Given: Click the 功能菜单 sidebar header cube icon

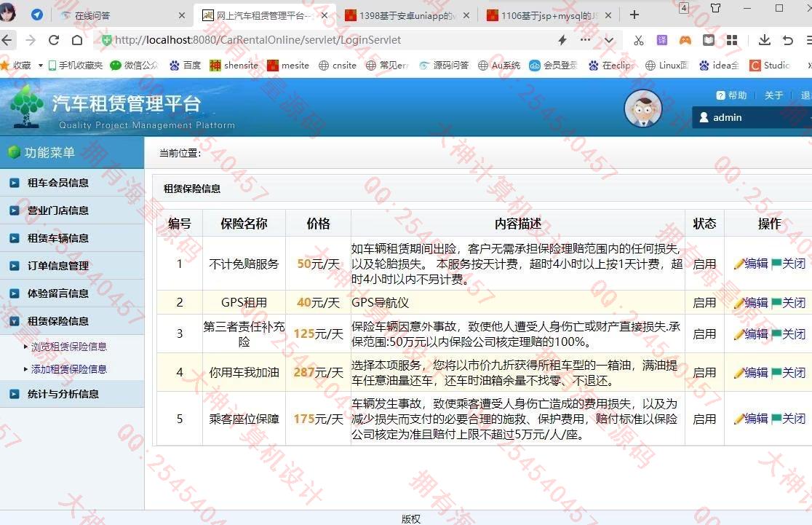Looking at the screenshot, I should 14,152.
